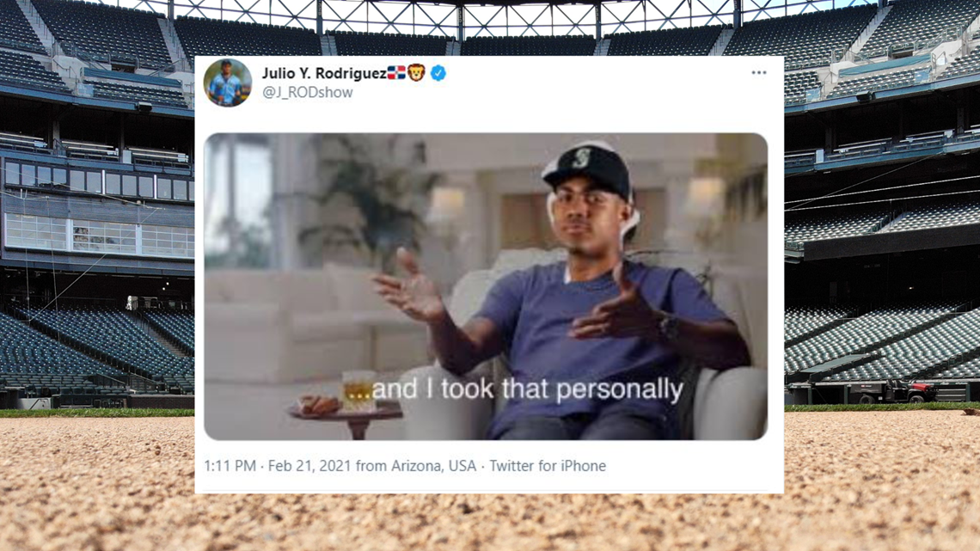Click the whiskey glass on the table
The width and height of the screenshot is (980, 551).
tap(358, 391)
